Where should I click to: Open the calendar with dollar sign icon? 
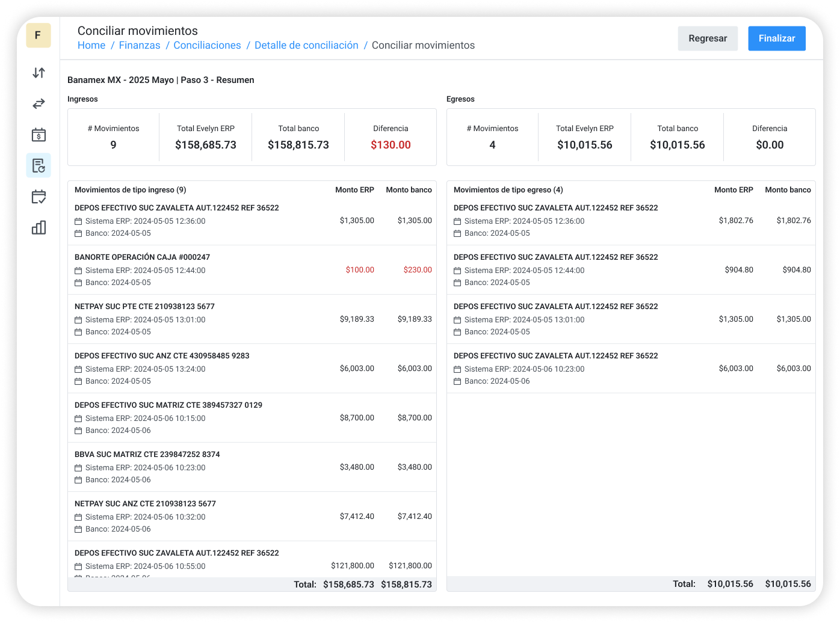click(x=39, y=135)
